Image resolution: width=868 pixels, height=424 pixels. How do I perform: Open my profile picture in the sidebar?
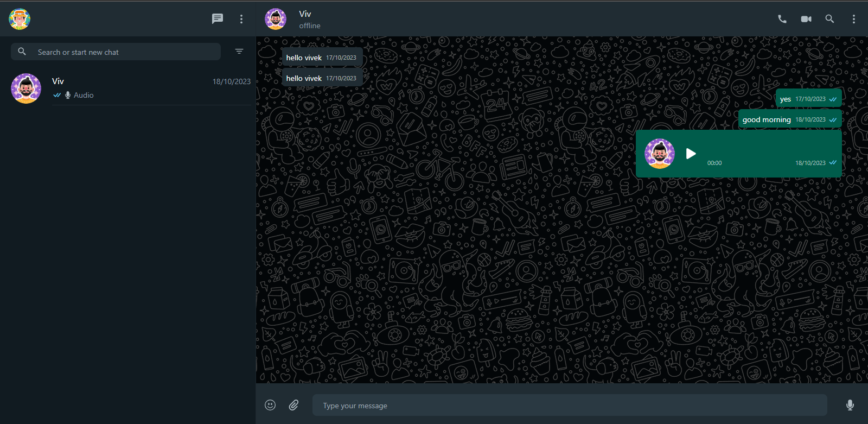tap(20, 19)
